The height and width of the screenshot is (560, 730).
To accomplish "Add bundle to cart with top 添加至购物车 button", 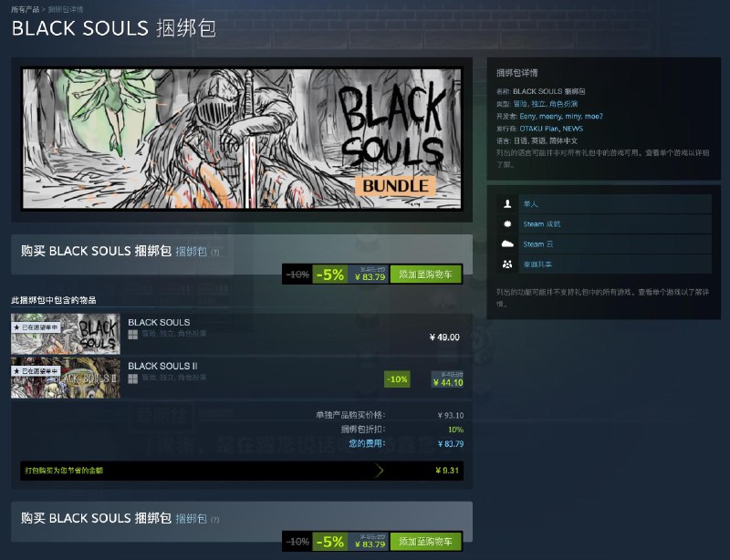I will pos(425,275).
